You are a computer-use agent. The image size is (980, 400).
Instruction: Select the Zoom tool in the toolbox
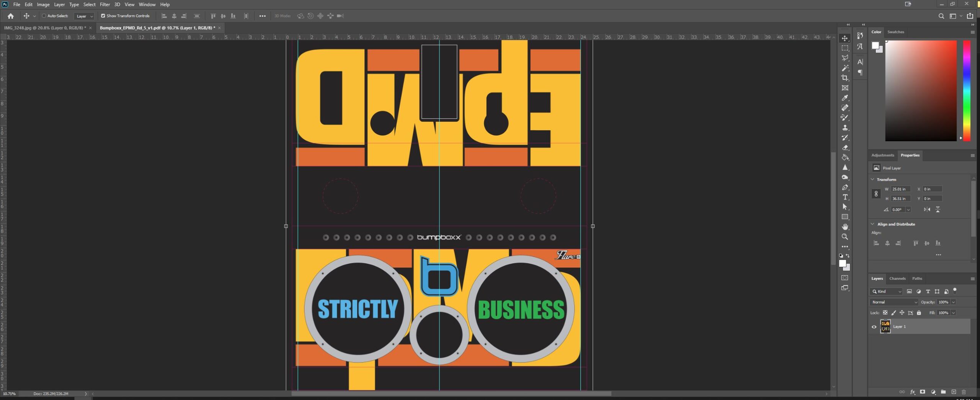point(844,237)
